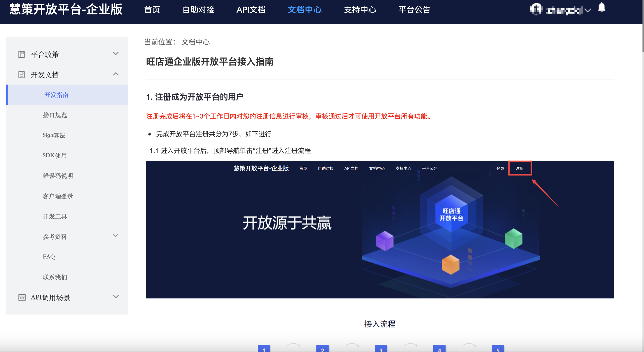Click the 开发文档 sidebar heading
This screenshot has width=644, height=352.
point(45,75)
